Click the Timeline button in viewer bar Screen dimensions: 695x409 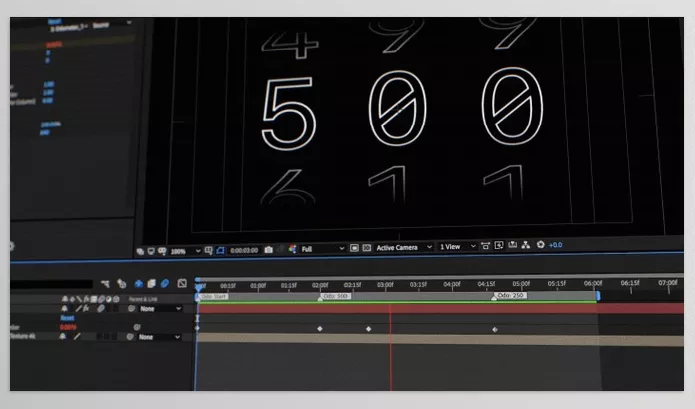512,245
